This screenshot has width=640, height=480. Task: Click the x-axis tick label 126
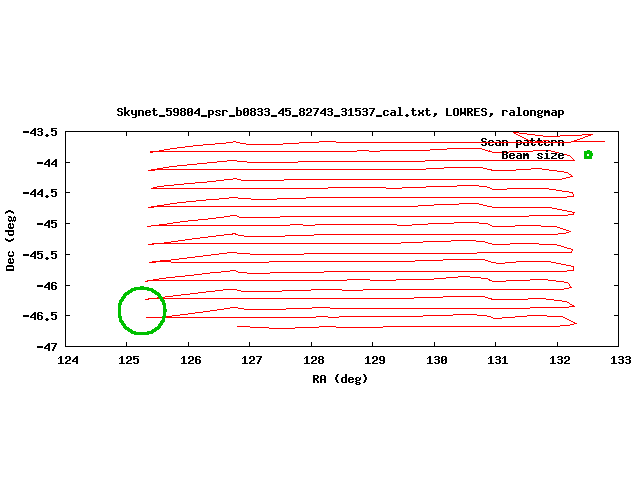[191, 360]
